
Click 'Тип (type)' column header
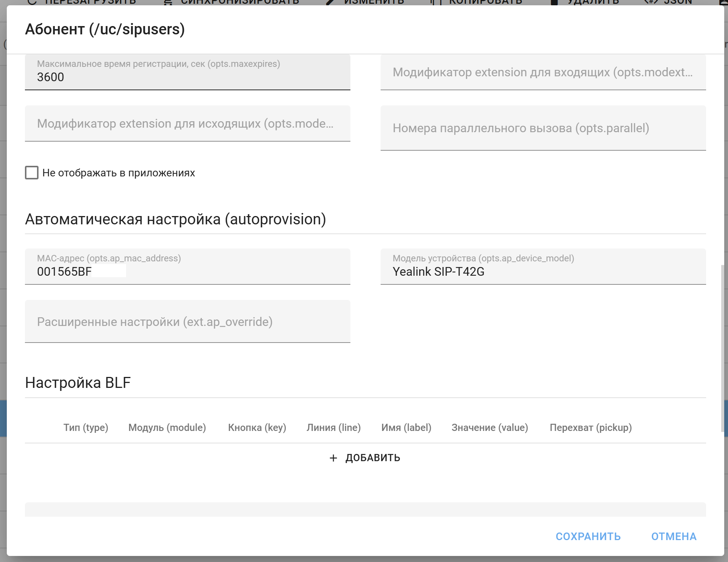(86, 428)
